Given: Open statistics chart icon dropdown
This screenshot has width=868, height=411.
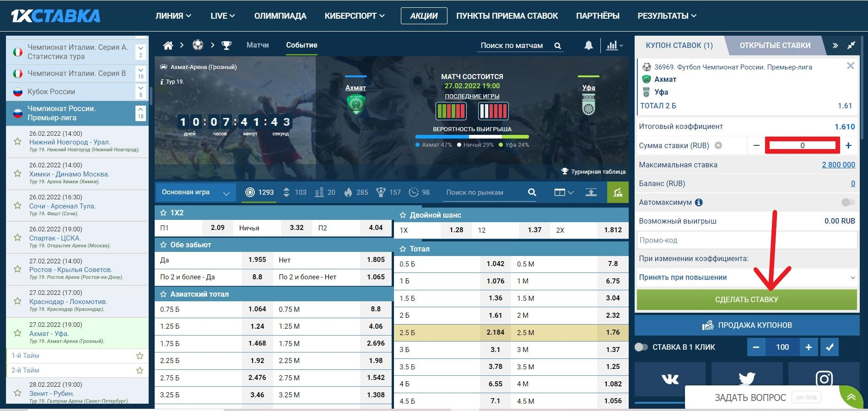Looking at the screenshot, I should click(615, 45).
